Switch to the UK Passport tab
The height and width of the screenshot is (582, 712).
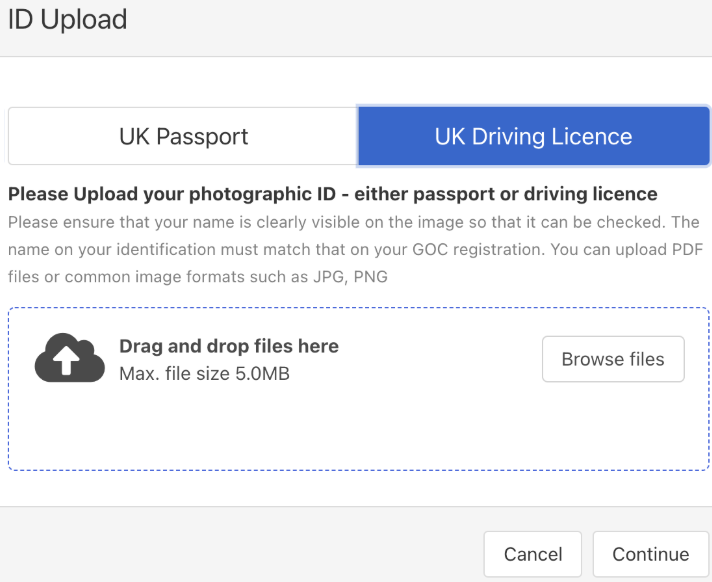click(x=183, y=136)
